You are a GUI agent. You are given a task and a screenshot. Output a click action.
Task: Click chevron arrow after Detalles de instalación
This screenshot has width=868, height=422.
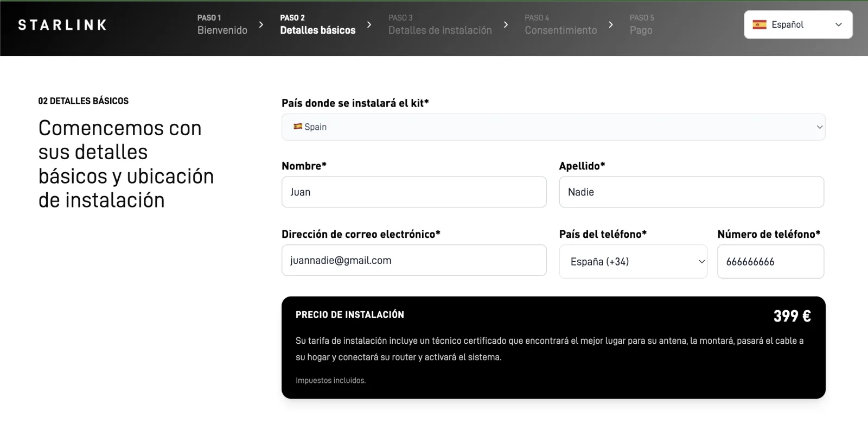point(506,24)
